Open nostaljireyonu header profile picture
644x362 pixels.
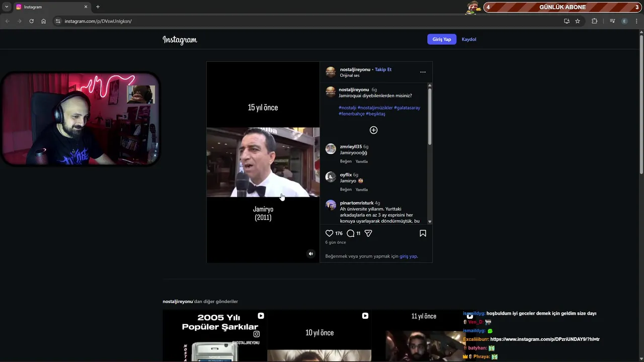click(331, 72)
